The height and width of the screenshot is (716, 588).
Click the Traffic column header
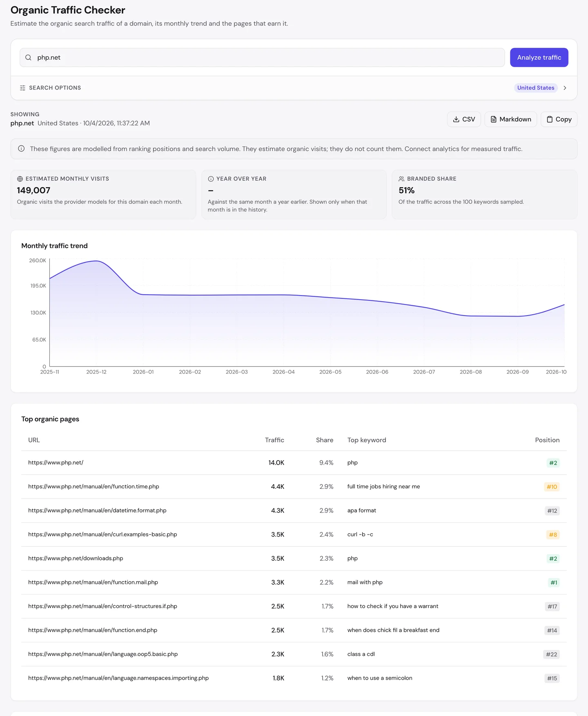pos(274,440)
